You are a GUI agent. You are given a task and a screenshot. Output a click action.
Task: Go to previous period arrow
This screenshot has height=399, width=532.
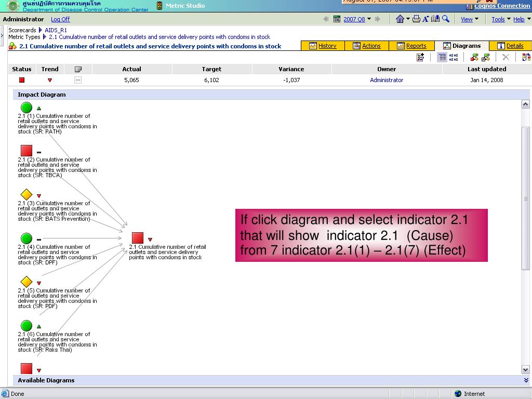[326, 19]
